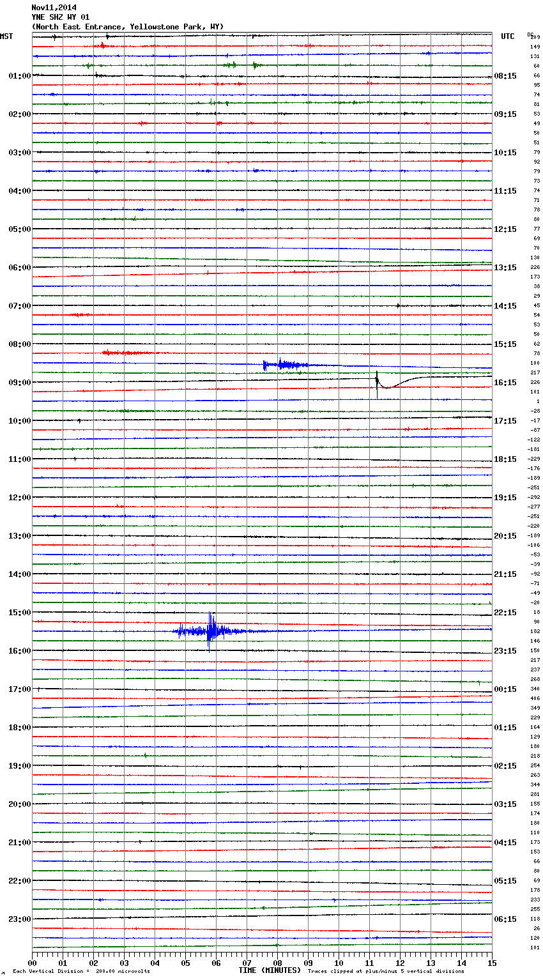
Task: Click minute 00 on the bottom axis
Action: 32,963
